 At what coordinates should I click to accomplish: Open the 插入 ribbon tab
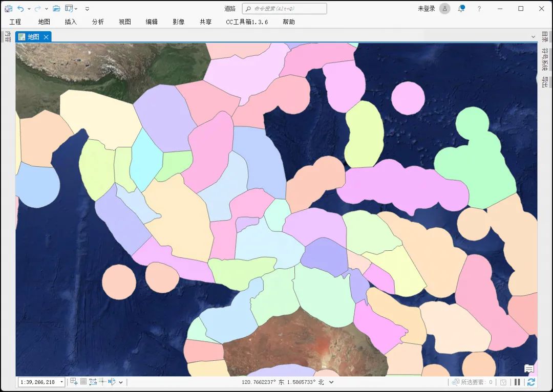(71, 22)
